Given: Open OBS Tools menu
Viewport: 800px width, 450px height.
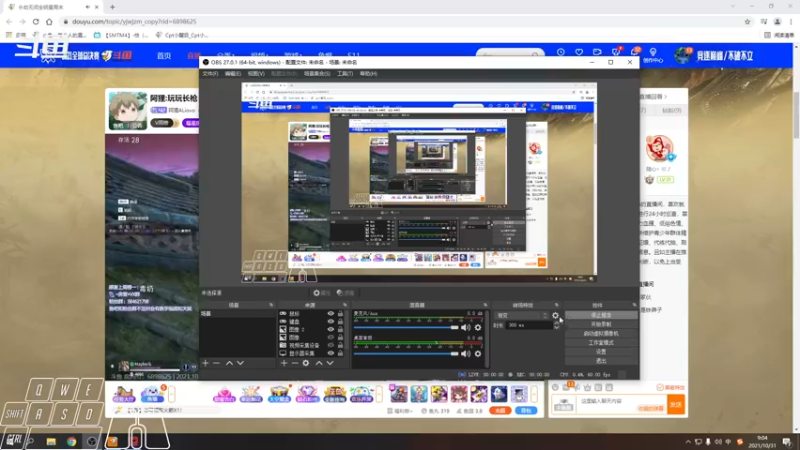Looking at the screenshot, I should point(345,73).
